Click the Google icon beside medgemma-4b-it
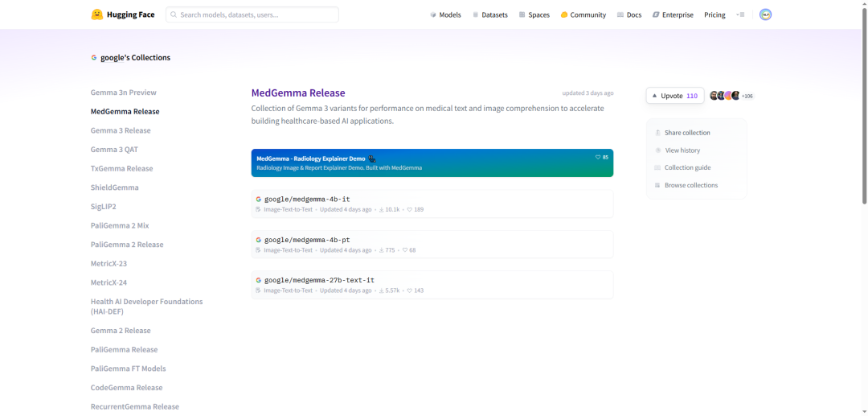Image resolution: width=868 pixels, height=416 pixels. point(259,200)
